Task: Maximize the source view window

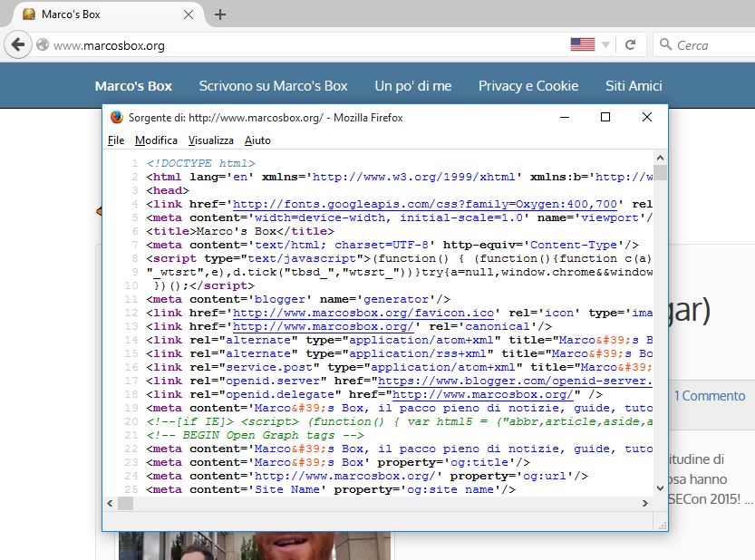Action: (605, 117)
